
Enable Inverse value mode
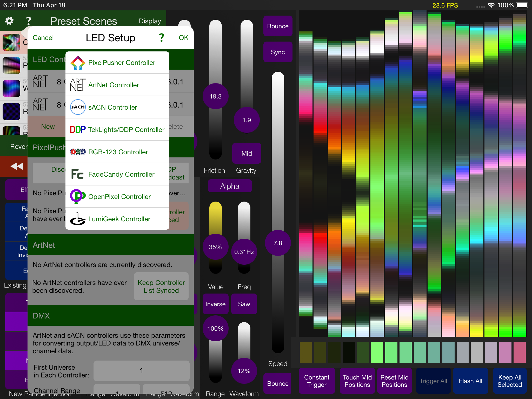215,304
